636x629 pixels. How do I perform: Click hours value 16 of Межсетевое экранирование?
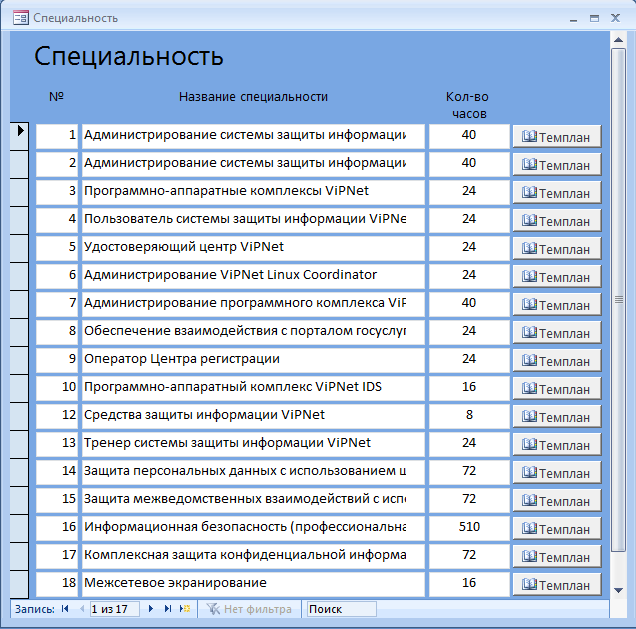(469, 584)
